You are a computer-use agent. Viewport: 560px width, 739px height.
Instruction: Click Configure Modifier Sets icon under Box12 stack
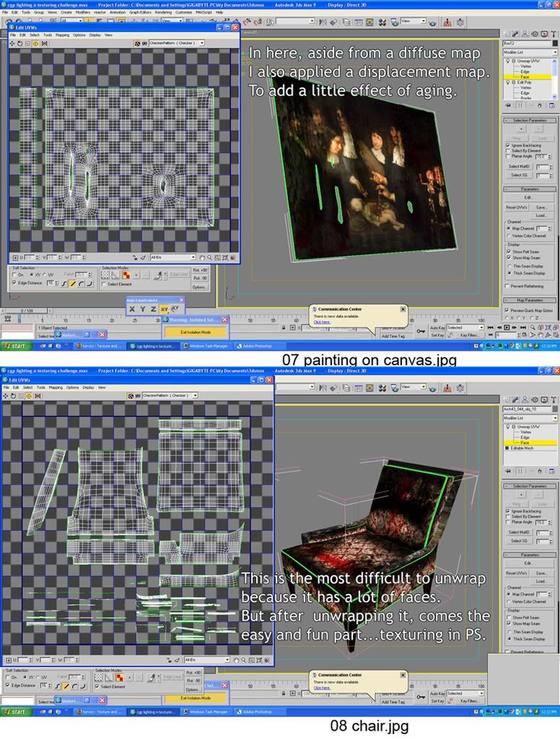(x=551, y=105)
